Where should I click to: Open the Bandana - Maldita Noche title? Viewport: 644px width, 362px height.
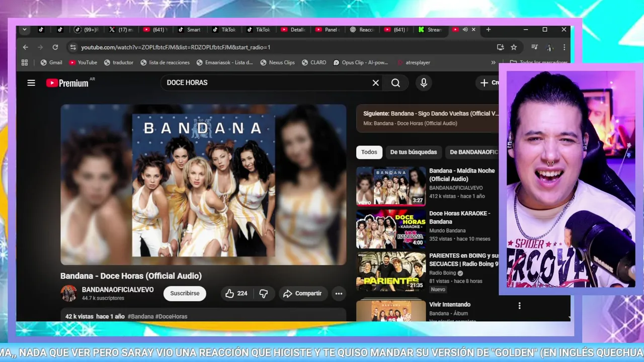click(462, 175)
